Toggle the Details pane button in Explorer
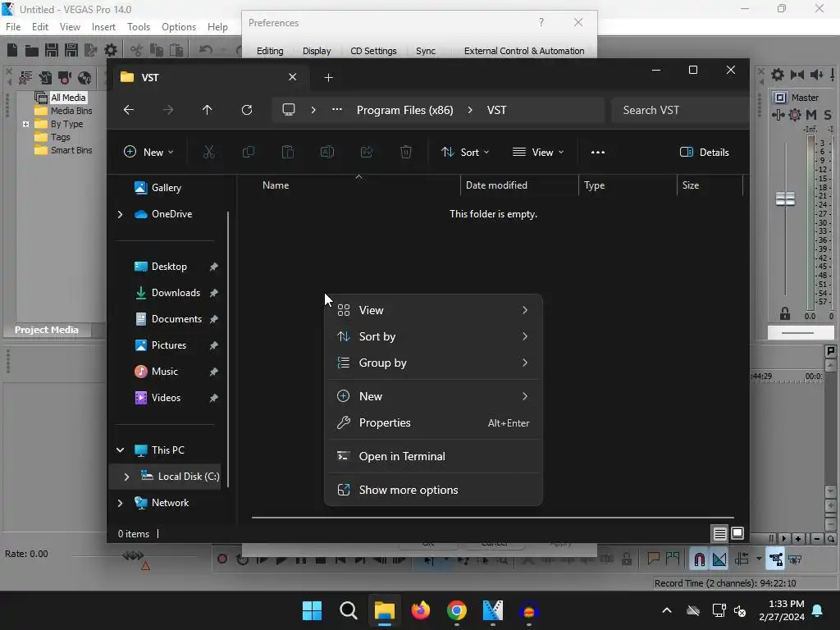 (705, 152)
